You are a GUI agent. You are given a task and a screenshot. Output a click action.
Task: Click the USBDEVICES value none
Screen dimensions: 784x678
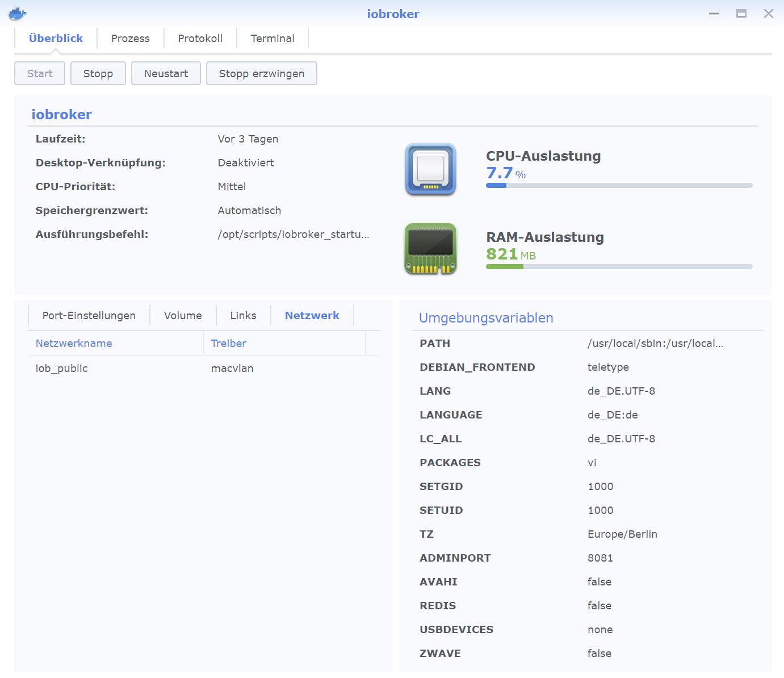600,629
